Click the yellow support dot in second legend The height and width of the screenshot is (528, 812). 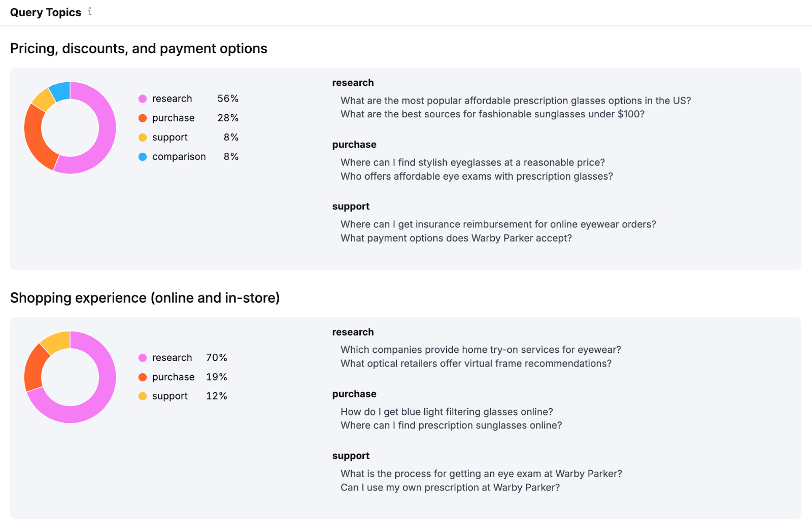coord(143,396)
